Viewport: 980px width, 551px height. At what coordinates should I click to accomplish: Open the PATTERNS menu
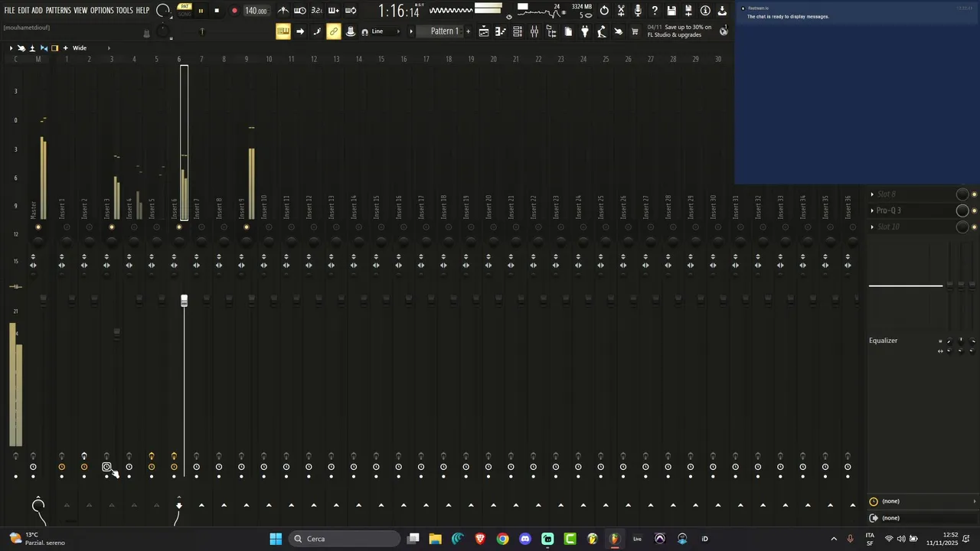(x=58, y=11)
